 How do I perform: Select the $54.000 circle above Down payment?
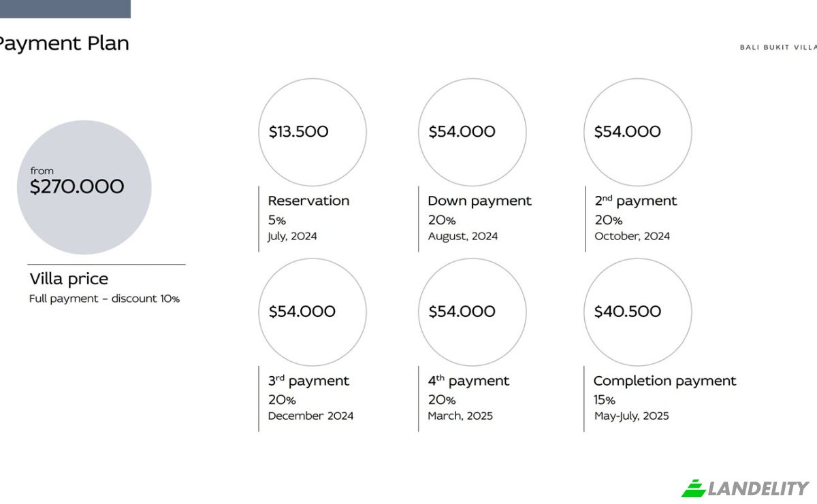(472, 132)
